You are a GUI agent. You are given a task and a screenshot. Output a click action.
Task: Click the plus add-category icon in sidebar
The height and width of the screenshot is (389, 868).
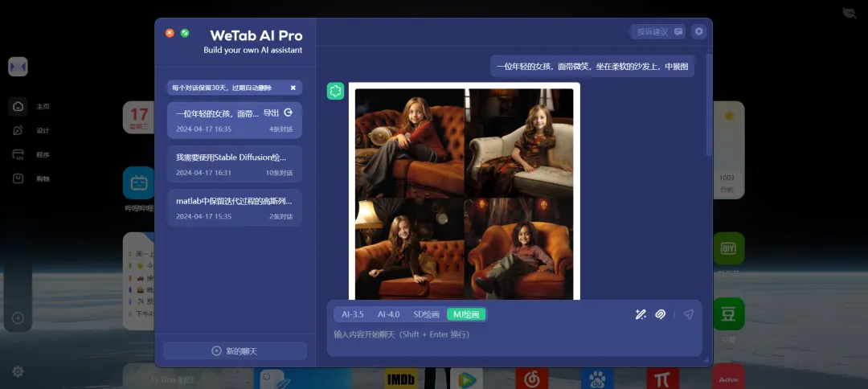coord(18,317)
